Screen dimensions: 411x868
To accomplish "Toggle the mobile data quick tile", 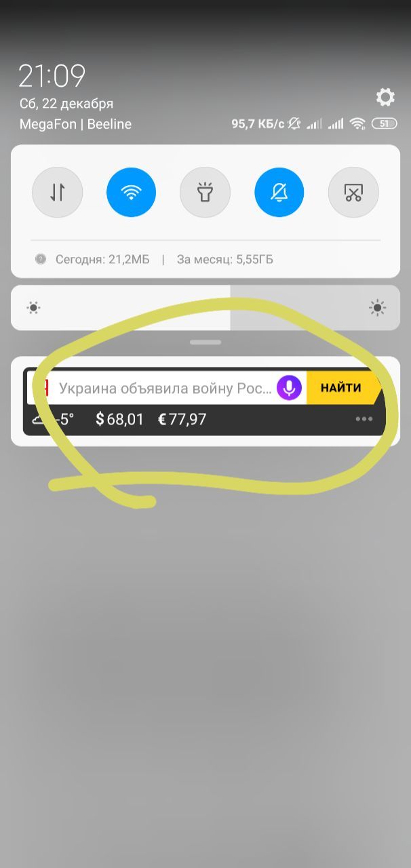I will [58, 192].
